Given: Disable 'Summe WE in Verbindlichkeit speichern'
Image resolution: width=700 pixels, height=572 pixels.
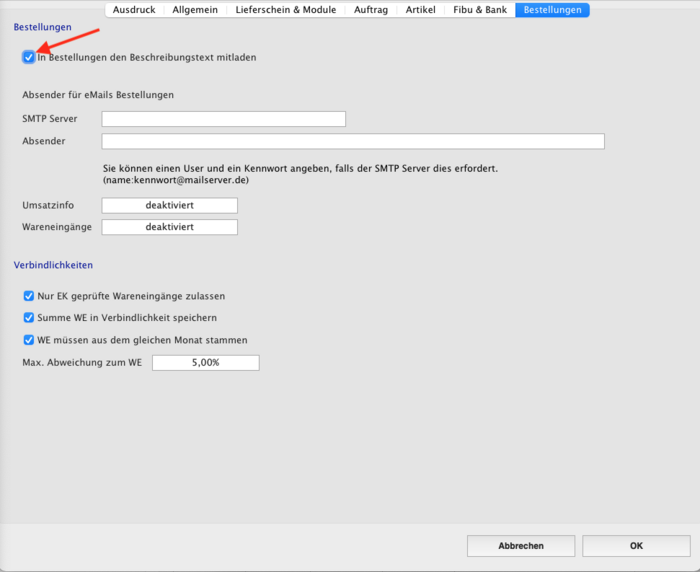Looking at the screenshot, I should coord(28,318).
